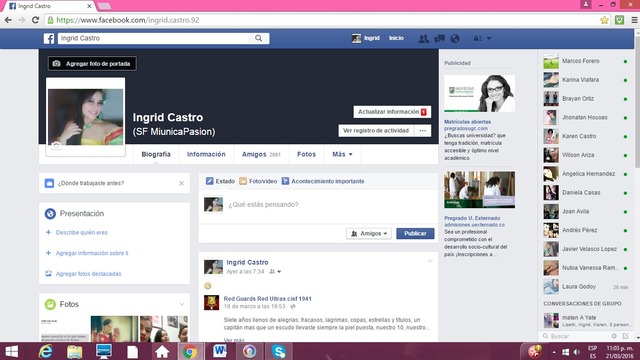This screenshot has height=360, width=640.
Task: Click the camera icon on profile picture
Action: pyautogui.click(x=56, y=145)
